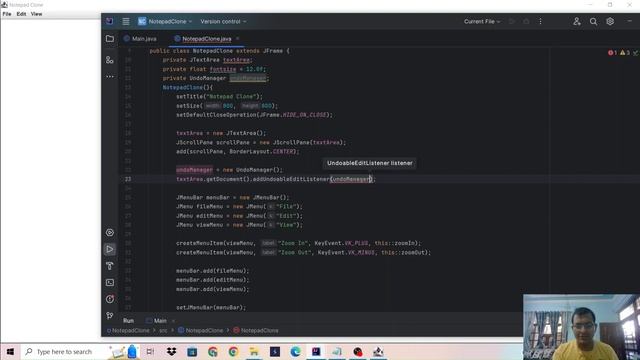Image resolution: width=640 pixels, height=360 pixels.
Task: Open the Windows Start menu
Action: pyautogui.click(x=10, y=352)
